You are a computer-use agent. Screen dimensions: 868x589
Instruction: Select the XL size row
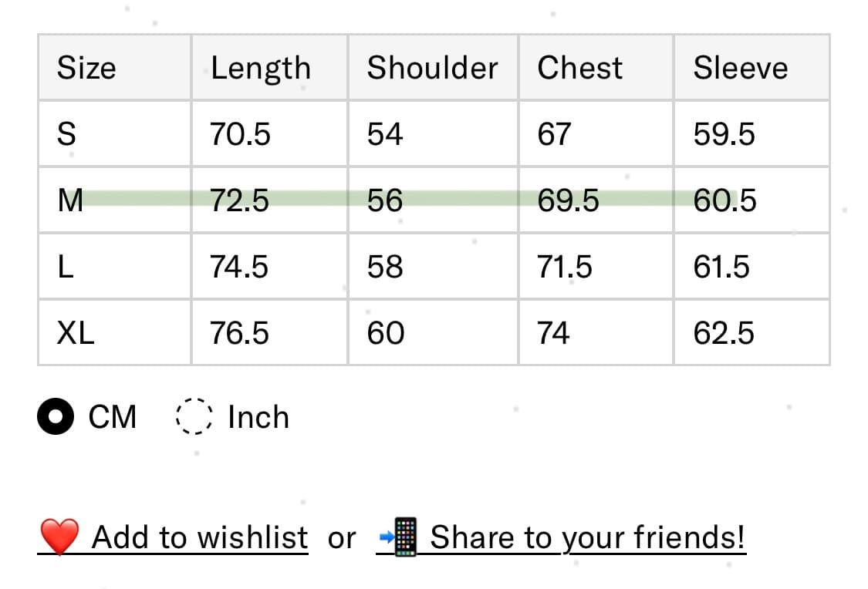coord(76,333)
